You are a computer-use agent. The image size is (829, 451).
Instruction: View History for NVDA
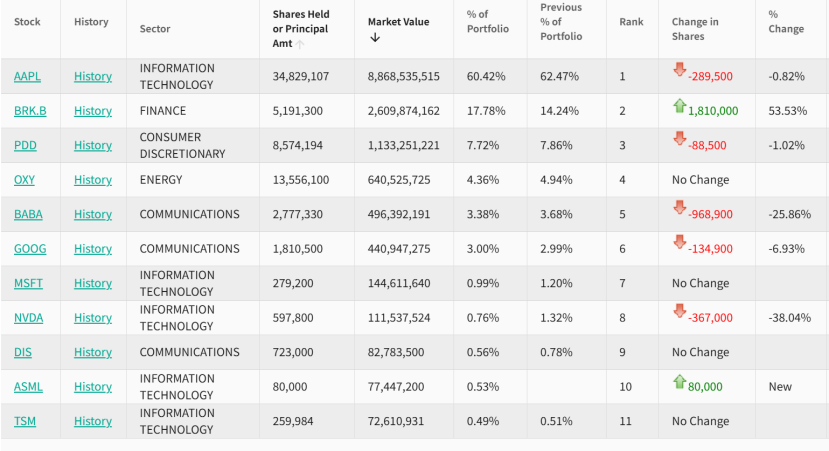click(93, 318)
